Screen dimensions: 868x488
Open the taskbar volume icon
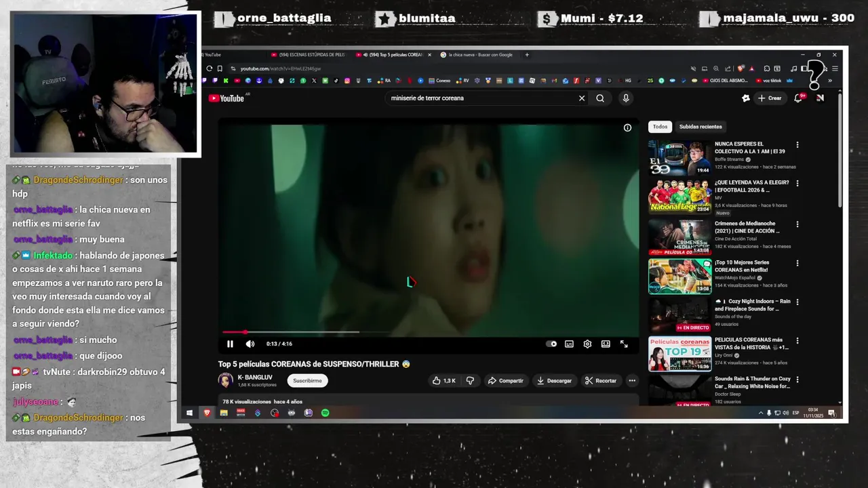coord(785,413)
